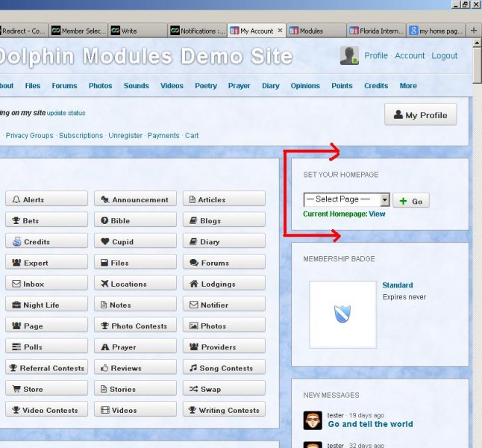Open the Locations module
The image size is (482, 448).
pyautogui.click(x=135, y=284)
